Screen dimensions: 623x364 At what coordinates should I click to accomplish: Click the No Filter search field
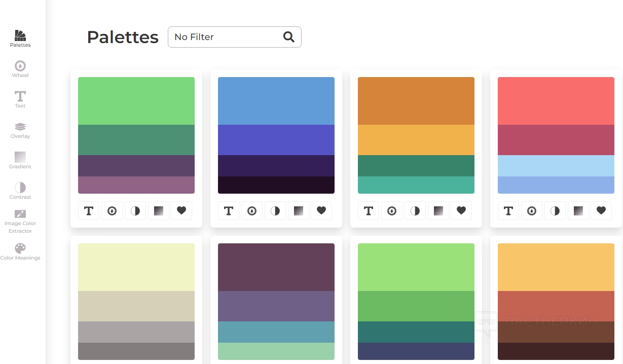click(226, 37)
